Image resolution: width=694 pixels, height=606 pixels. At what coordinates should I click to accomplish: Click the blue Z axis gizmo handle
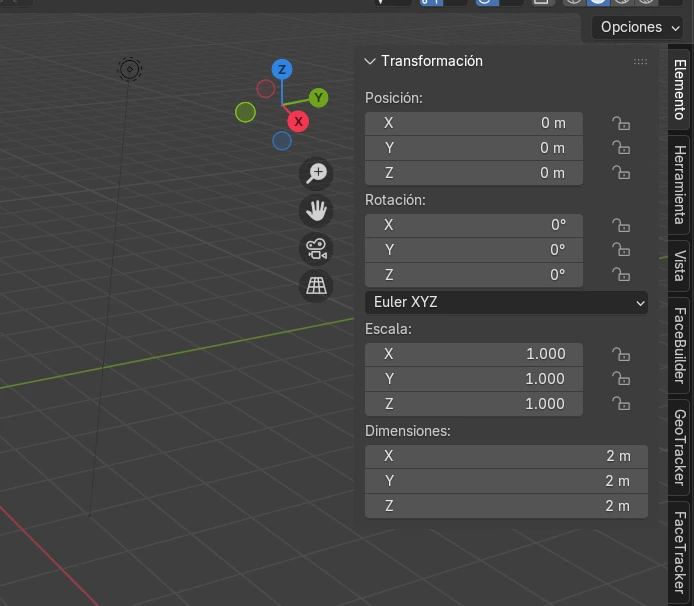(x=283, y=69)
